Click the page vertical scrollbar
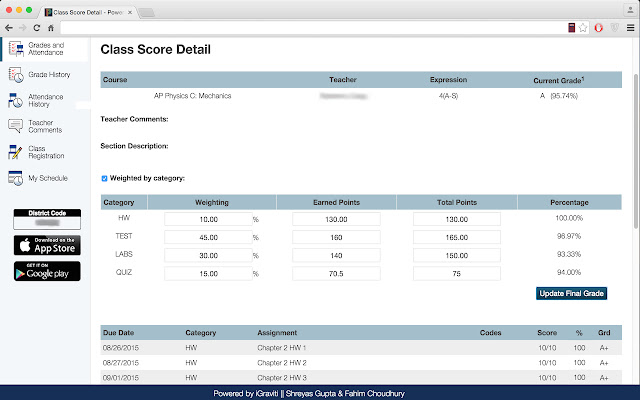This screenshot has height=400, width=640. click(636, 151)
